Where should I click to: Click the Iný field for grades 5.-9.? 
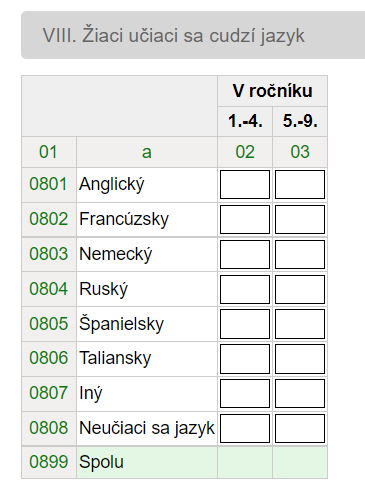point(300,393)
